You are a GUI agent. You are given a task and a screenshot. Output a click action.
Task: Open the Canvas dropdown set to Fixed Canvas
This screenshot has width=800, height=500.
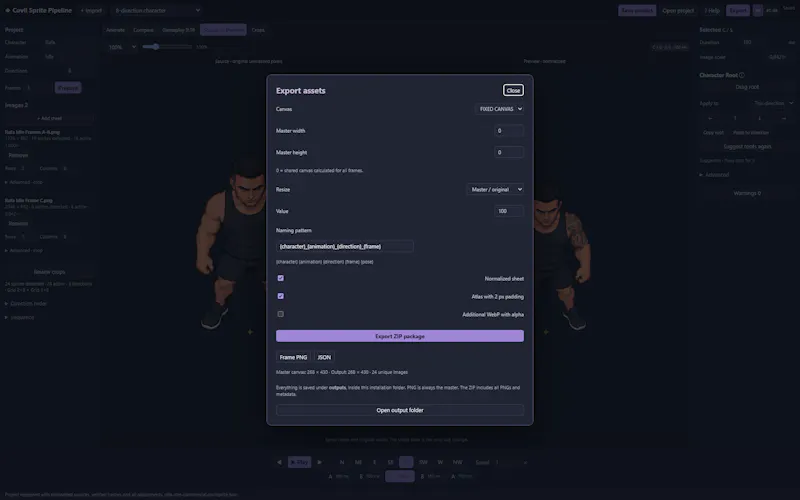(x=499, y=109)
